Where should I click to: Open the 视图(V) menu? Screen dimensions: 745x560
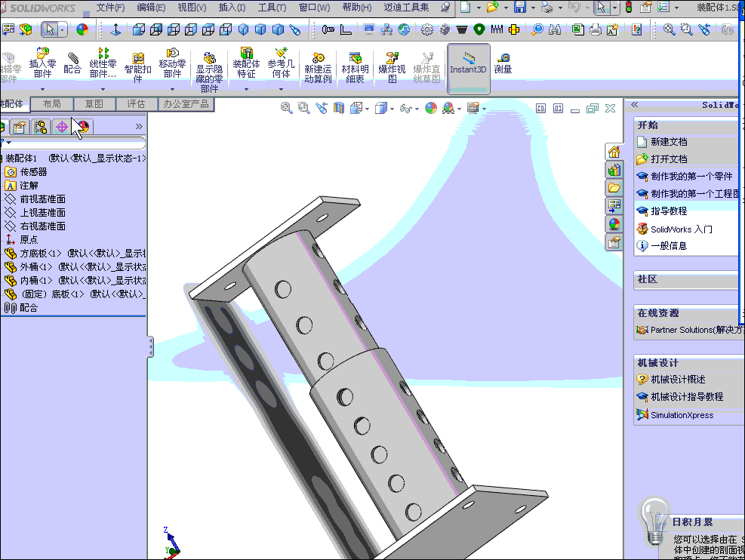point(192,7)
